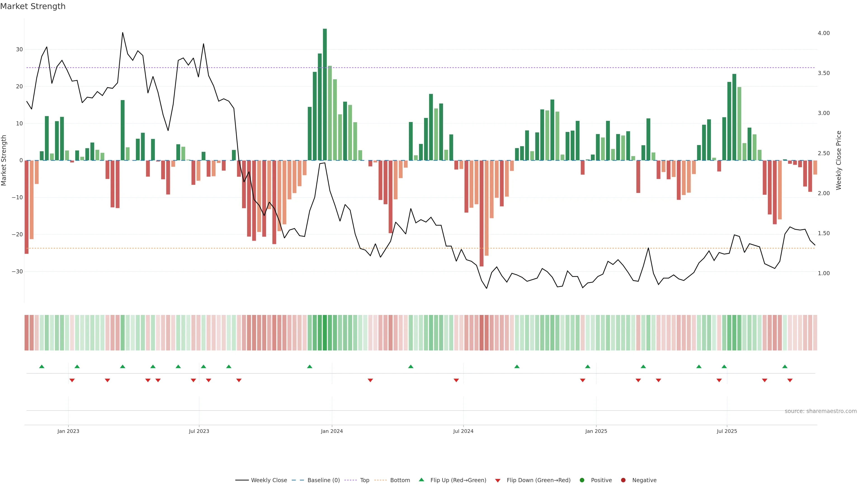Click the last red flip-down triangle marker
Image resolution: width=868 pixels, height=488 pixels.
[790, 380]
